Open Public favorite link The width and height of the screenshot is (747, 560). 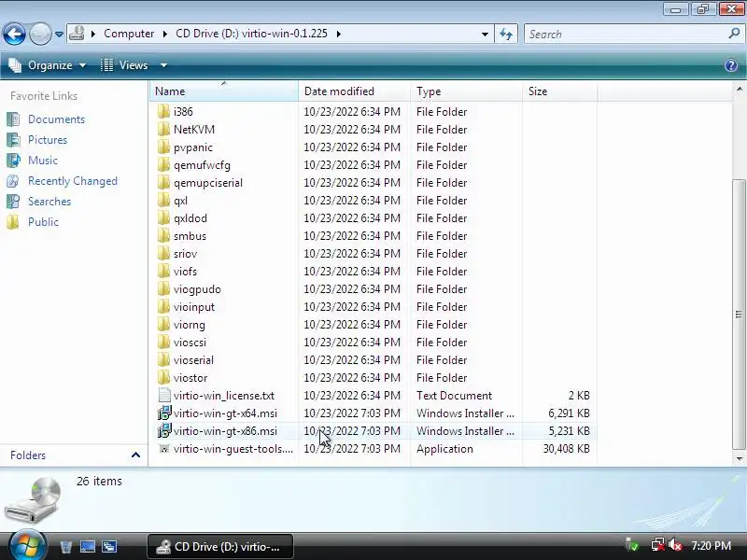point(43,222)
